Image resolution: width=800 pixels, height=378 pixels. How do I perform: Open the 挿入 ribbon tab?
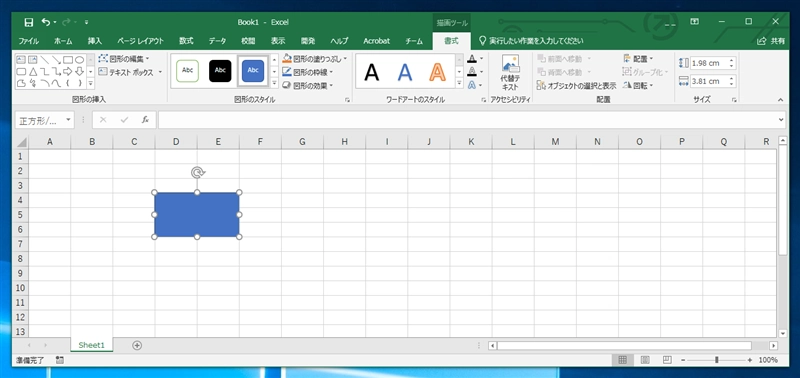94,41
